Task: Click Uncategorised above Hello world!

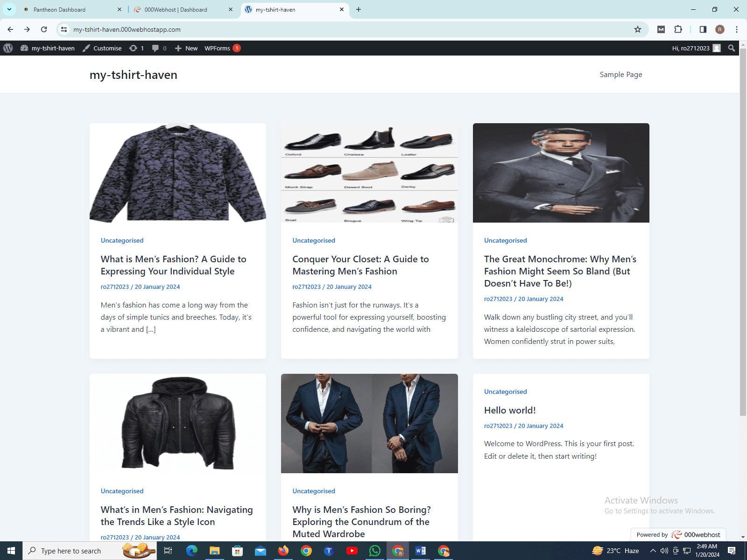Action: tap(505, 392)
